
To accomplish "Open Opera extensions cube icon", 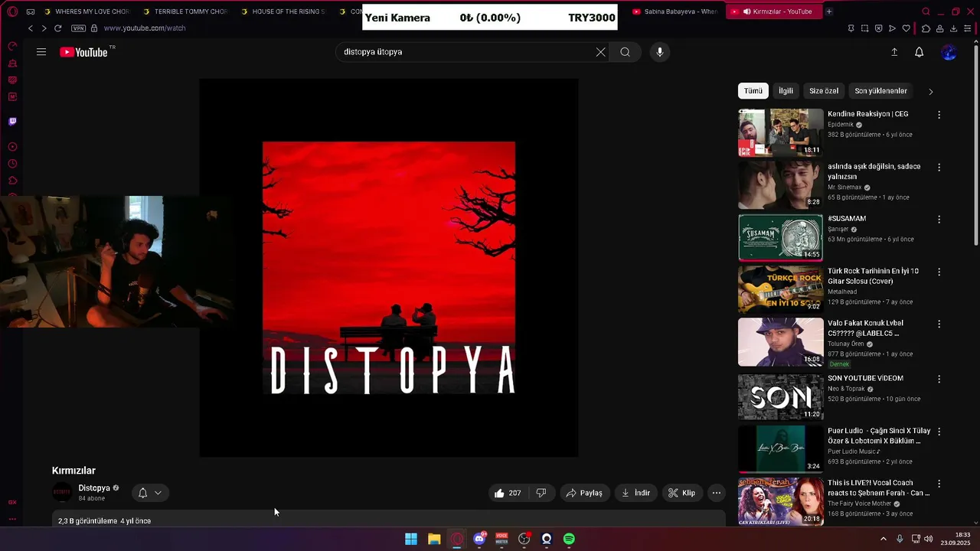I will (926, 28).
